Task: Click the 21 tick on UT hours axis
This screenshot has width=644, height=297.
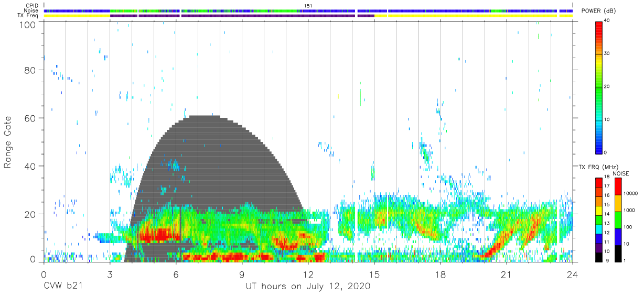Action: point(507,274)
